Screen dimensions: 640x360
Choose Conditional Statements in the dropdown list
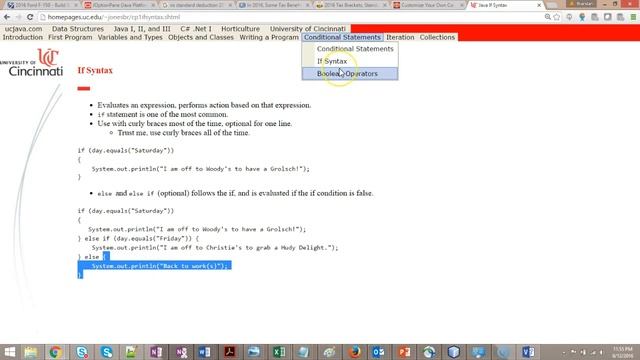click(x=350, y=49)
